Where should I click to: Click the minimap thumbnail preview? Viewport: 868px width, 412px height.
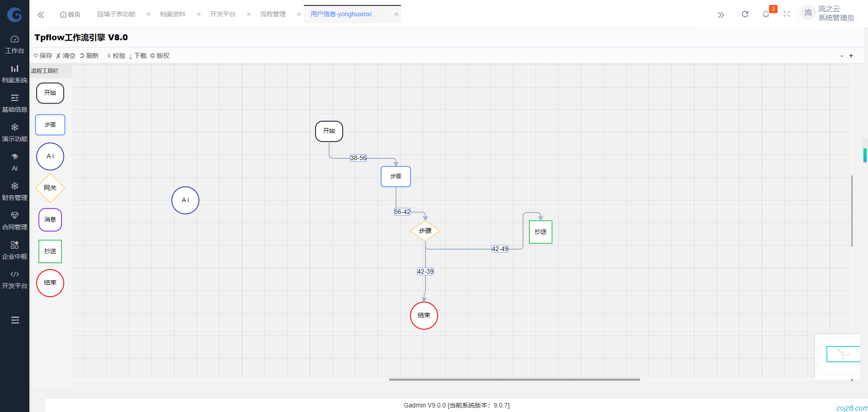pos(843,354)
